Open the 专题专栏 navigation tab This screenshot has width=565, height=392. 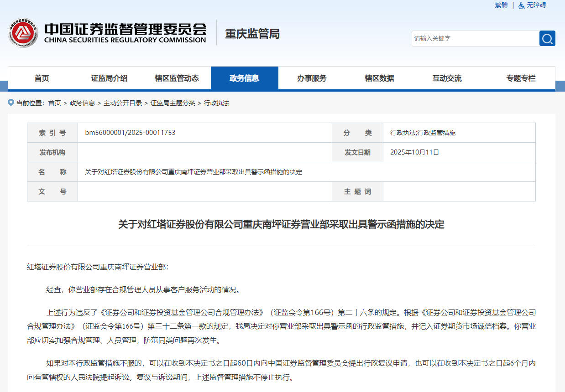click(521, 78)
